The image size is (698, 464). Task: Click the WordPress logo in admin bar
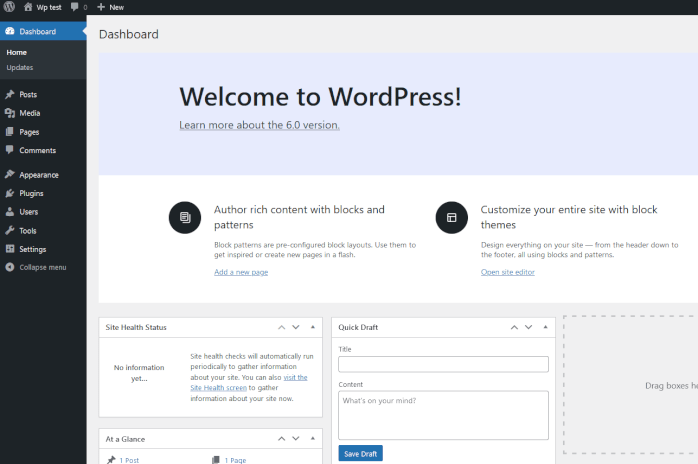point(9,7)
